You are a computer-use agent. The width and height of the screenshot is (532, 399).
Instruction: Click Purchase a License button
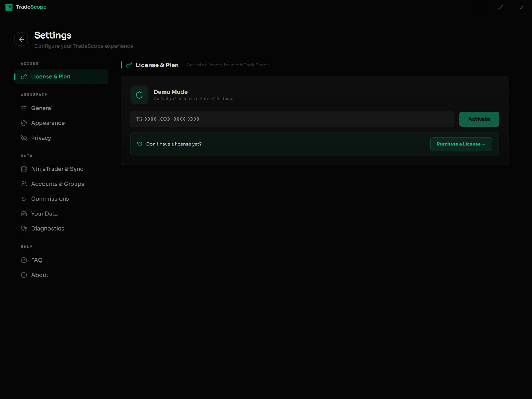pyautogui.click(x=461, y=144)
